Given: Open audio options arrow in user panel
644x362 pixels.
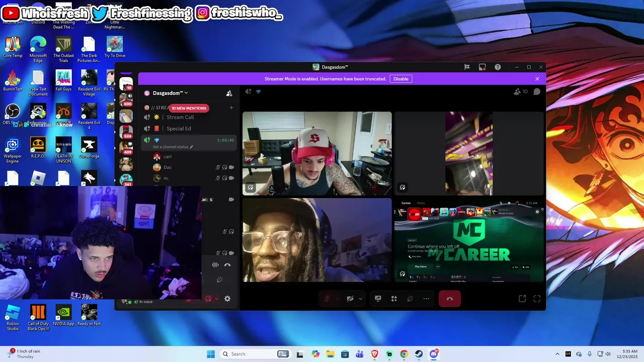Looking at the screenshot, I should [x=217, y=299].
